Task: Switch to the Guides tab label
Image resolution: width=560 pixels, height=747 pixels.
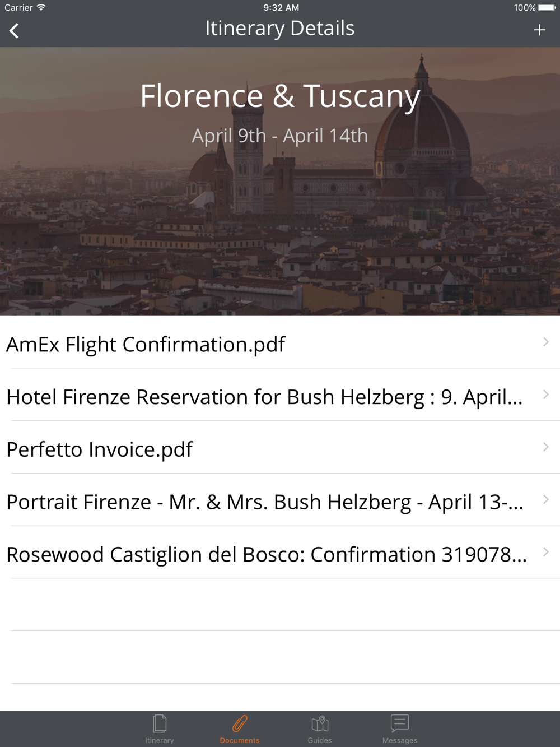Action: pos(320,740)
